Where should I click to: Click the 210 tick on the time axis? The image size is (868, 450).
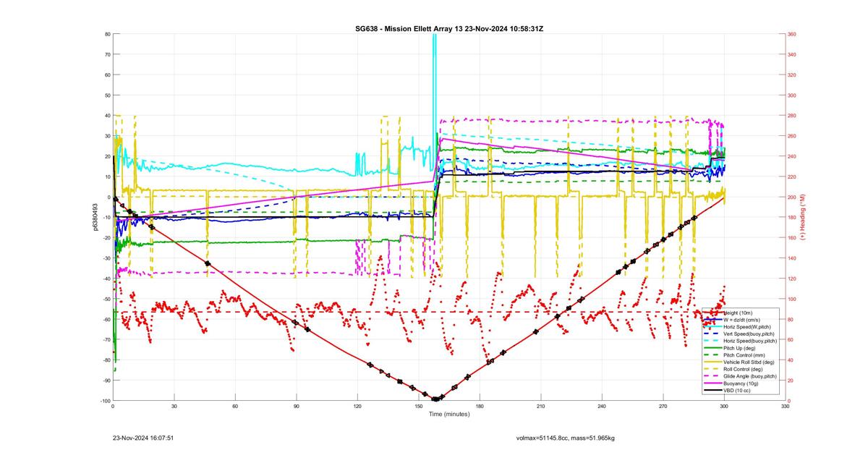pyautogui.click(x=540, y=407)
